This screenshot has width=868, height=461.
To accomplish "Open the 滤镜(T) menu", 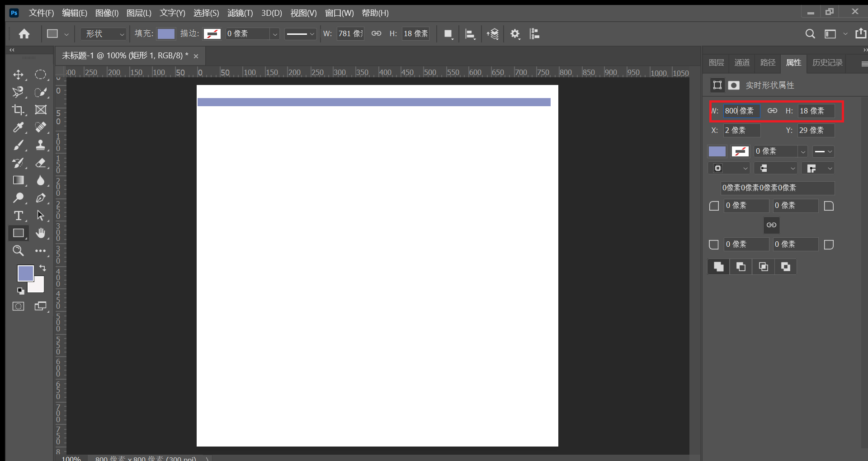I will [240, 13].
